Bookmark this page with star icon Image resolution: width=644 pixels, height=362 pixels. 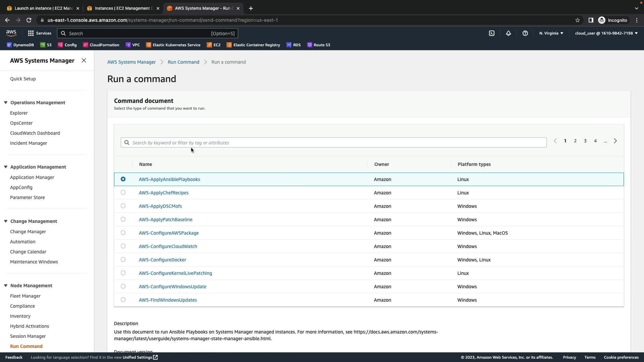(x=577, y=20)
